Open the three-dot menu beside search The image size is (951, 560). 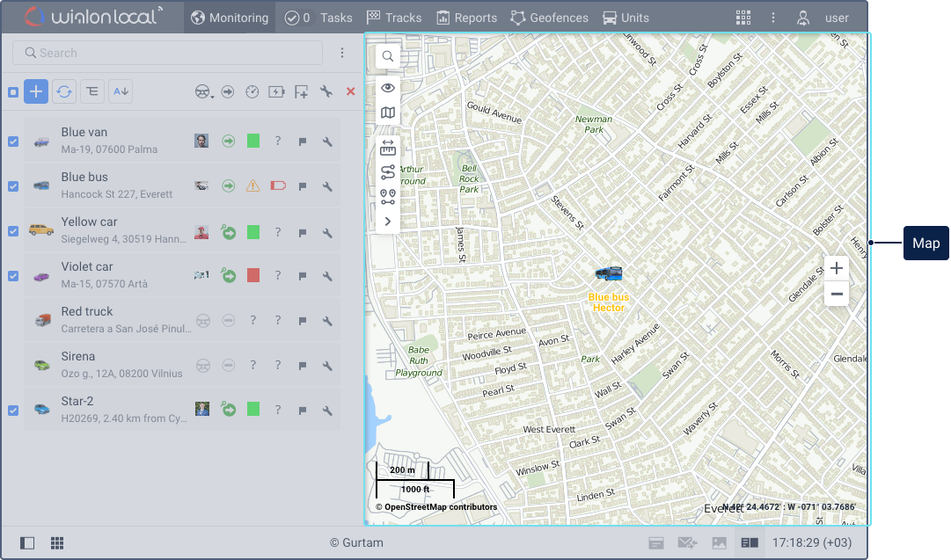click(343, 53)
